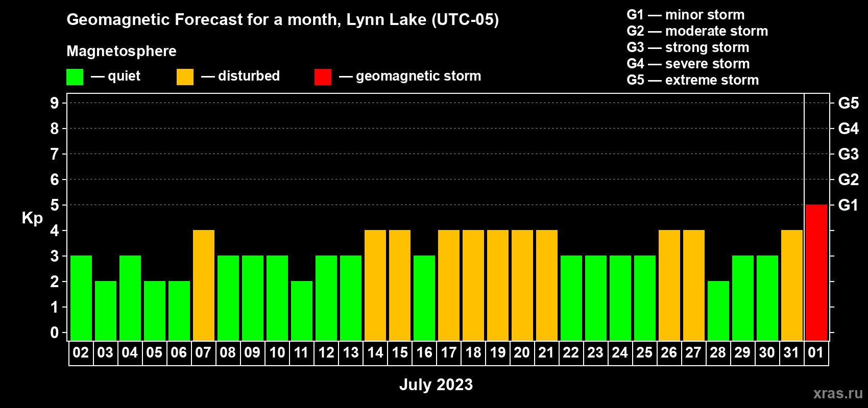Click the date label 27
Screen dimensions: 868x408
coord(693,353)
